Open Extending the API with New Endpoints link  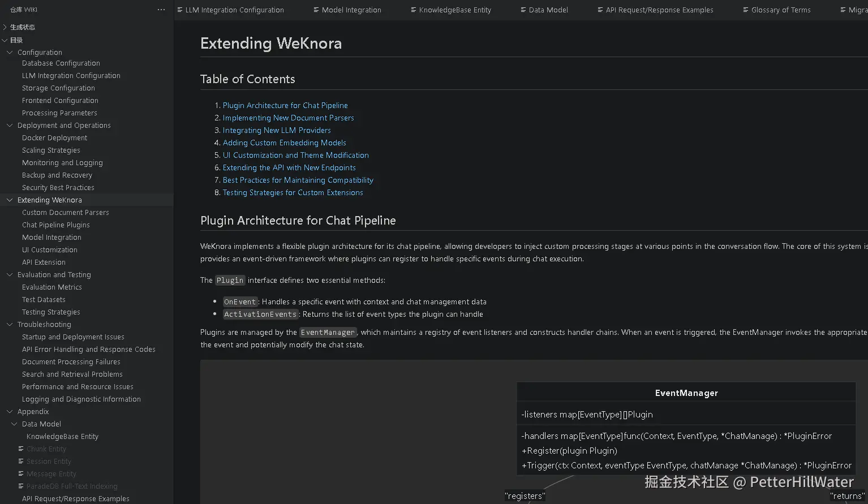click(x=289, y=167)
